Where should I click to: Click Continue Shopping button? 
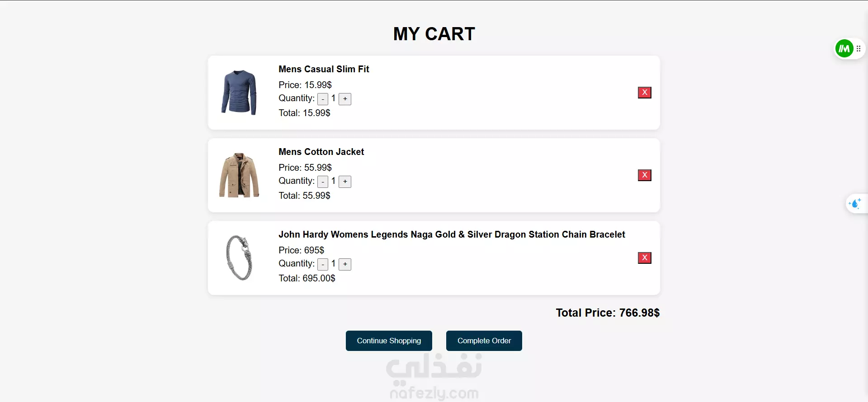[389, 341]
